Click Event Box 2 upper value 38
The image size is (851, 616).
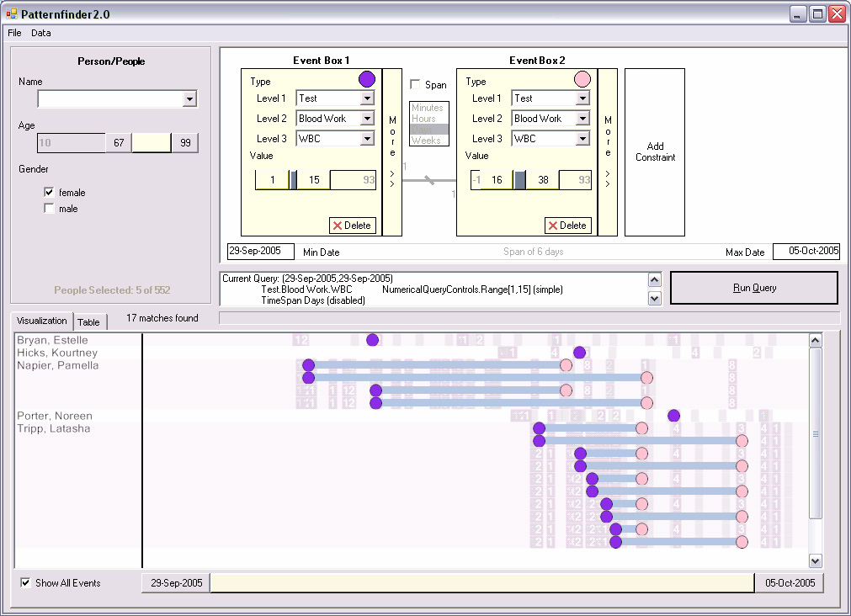543,179
